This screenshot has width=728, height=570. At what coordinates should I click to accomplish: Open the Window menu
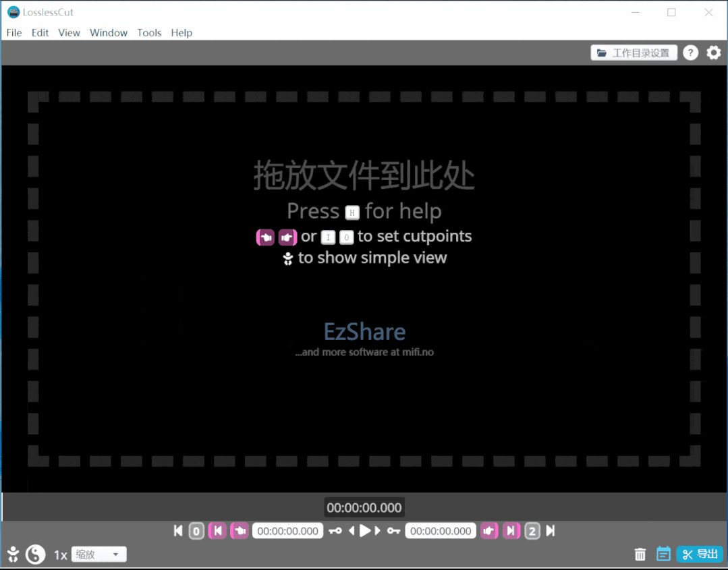[x=109, y=32]
